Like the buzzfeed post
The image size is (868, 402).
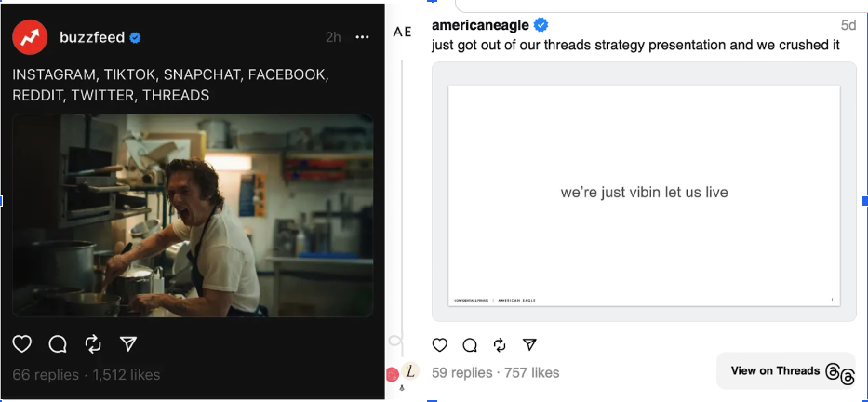coord(22,344)
